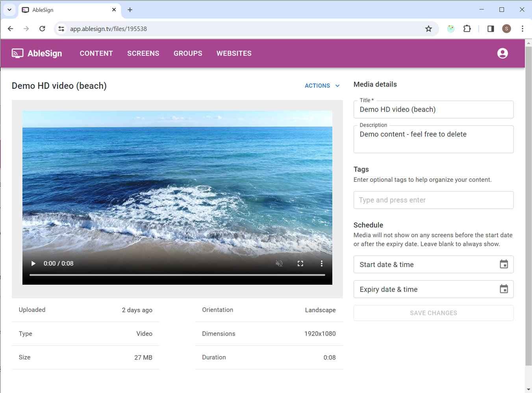Click the browser extensions puzzle icon
Viewport: 532px width, 393px height.
coord(467,28)
